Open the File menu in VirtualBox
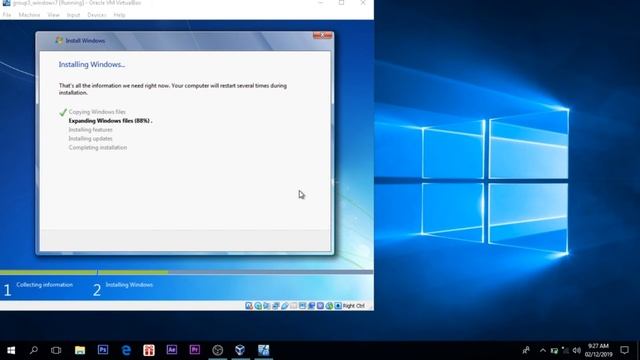Screen dimensions: 640x360 [x=7, y=15]
